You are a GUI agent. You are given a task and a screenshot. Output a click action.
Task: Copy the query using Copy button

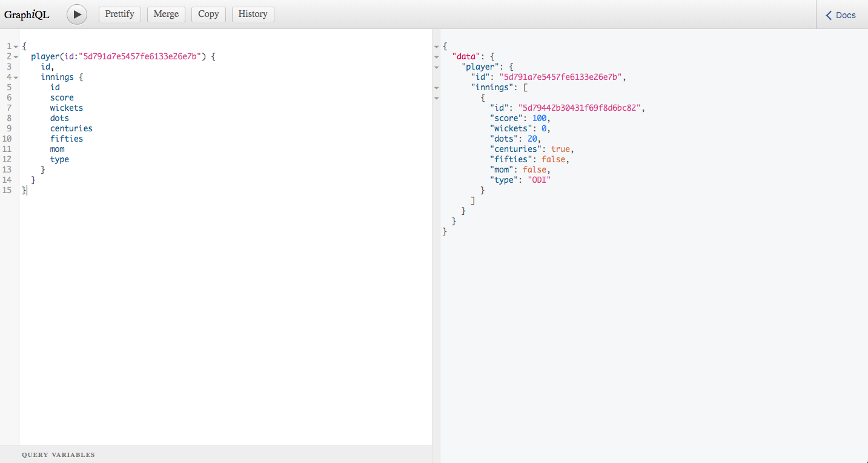208,14
